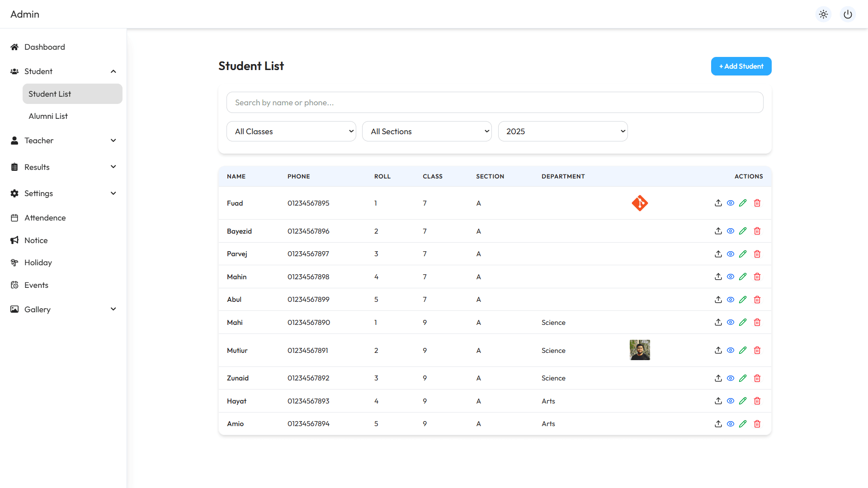
Task: Delete Mahin with the trash icon
Action: tap(757, 277)
